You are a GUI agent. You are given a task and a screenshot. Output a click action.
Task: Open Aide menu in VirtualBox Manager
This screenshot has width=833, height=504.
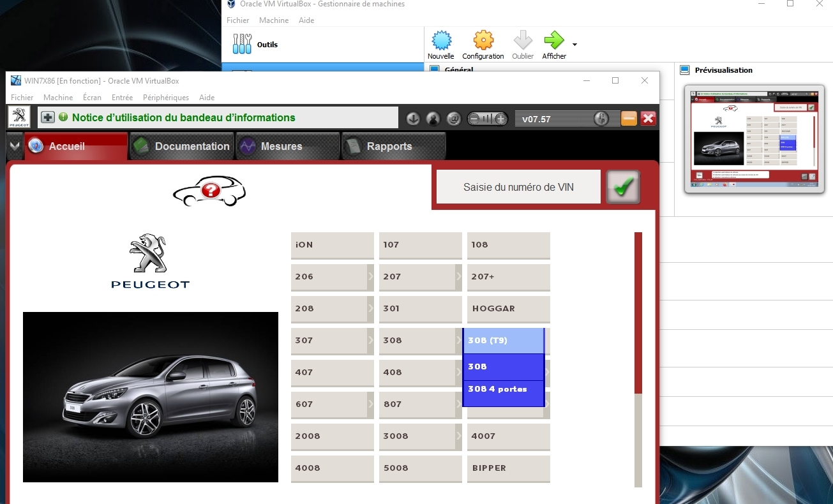coord(306,20)
